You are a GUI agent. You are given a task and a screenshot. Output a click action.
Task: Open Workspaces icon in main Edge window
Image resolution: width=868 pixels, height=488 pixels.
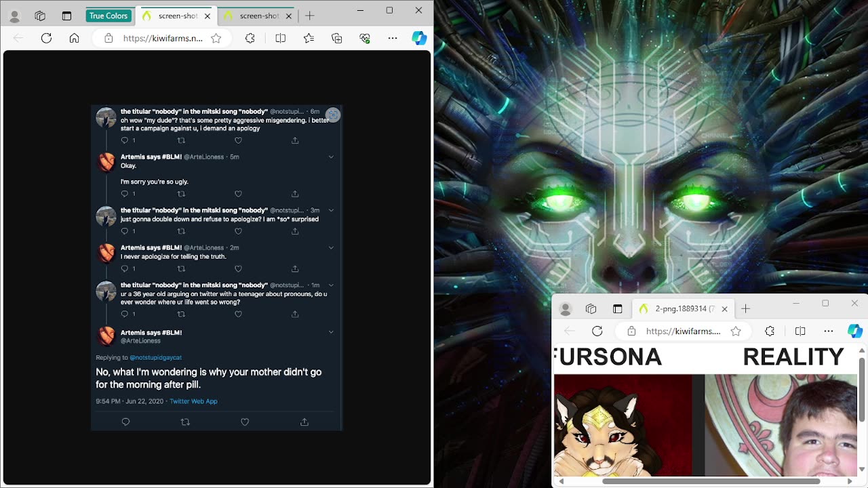pyautogui.click(x=40, y=16)
